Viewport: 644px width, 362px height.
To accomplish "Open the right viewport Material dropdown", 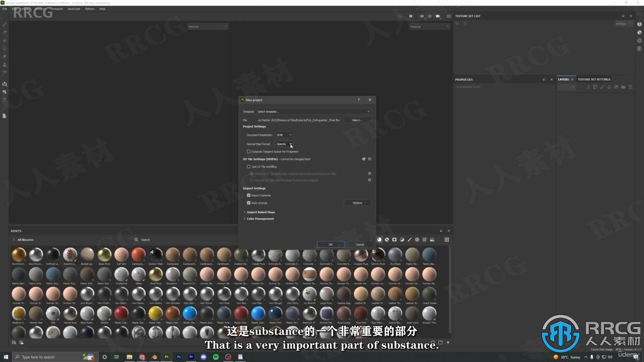I will 430,27.
